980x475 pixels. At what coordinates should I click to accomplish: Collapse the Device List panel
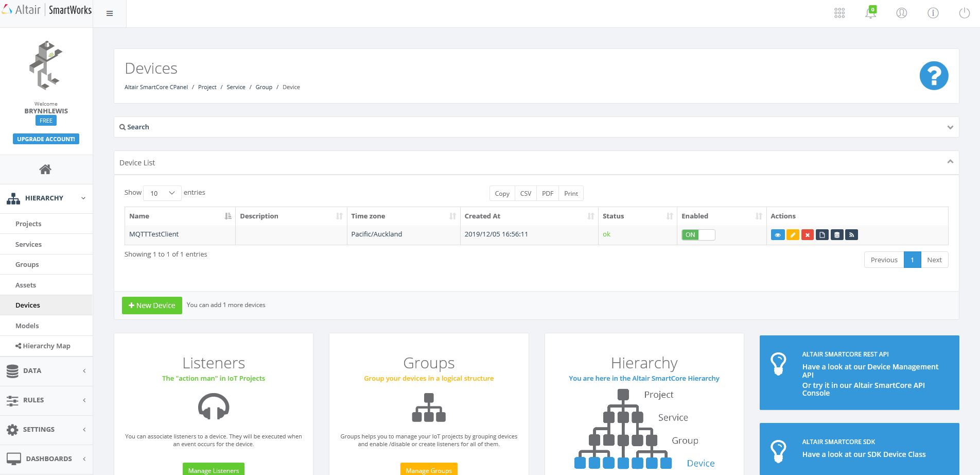(950, 162)
